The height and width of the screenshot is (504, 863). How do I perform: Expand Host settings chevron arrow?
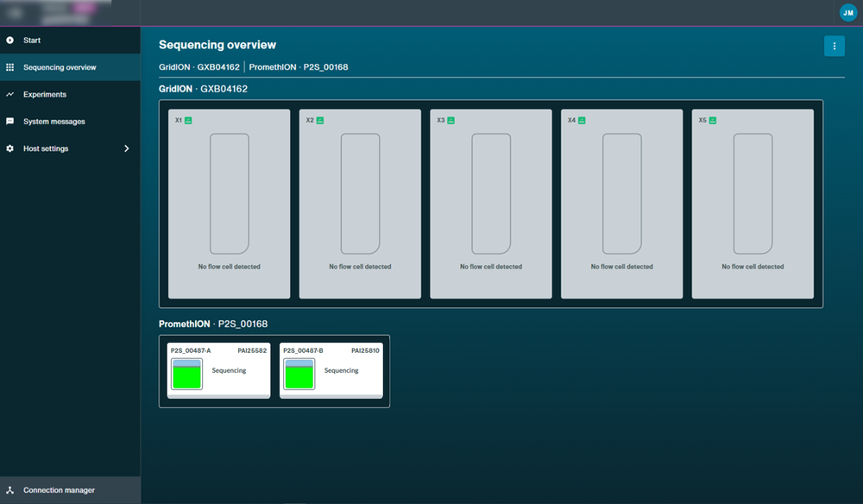(x=127, y=148)
